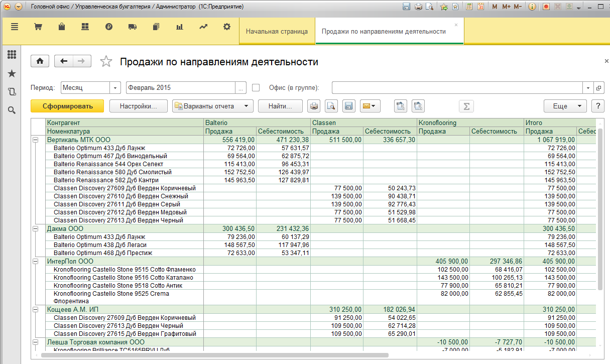Screen dimensions: 610x364
Task: Toggle the checkbox next to Офис (в группе)
Action: 256,87
